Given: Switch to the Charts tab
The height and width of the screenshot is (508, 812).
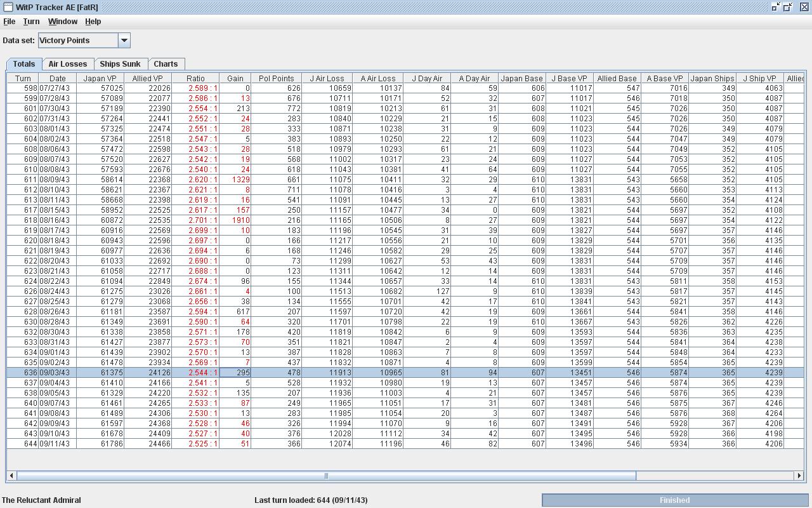Looking at the screenshot, I should coord(166,64).
